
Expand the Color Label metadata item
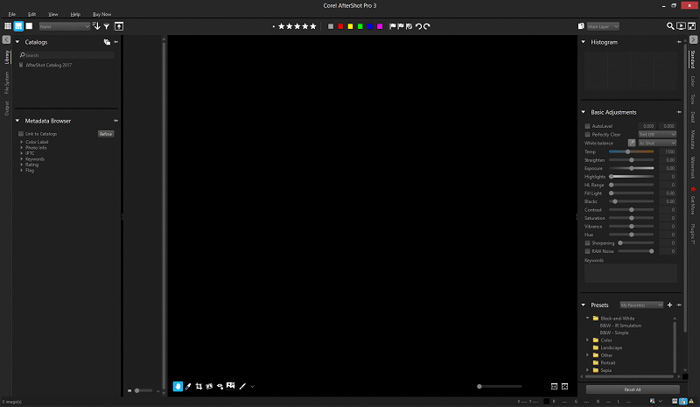[21, 142]
